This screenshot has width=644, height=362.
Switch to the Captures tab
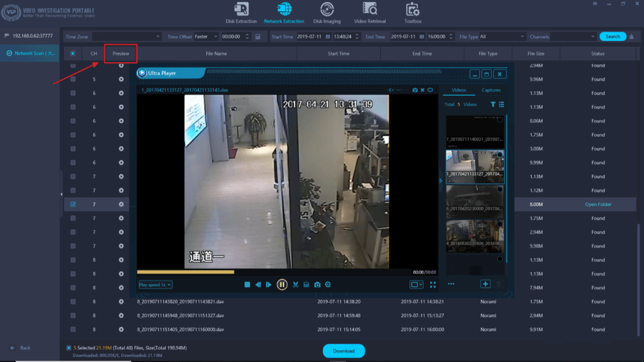490,90
